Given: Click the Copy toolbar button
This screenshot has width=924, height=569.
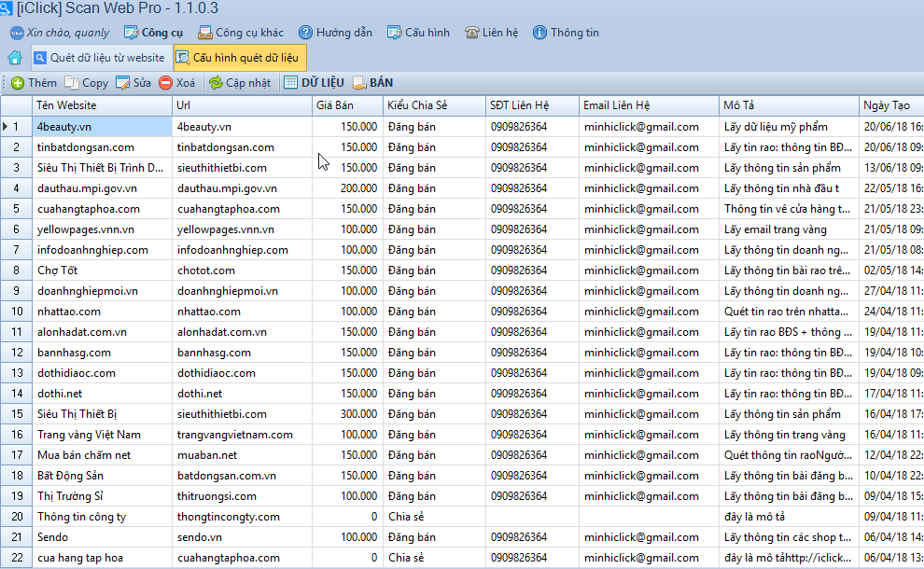Looking at the screenshot, I should pyautogui.click(x=87, y=83).
